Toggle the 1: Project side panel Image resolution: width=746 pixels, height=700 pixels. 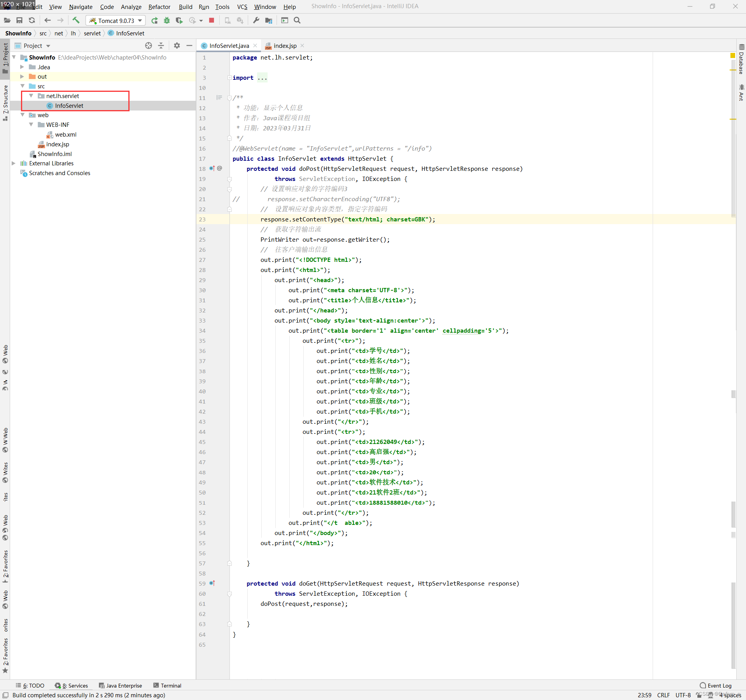(x=5, y=58)
